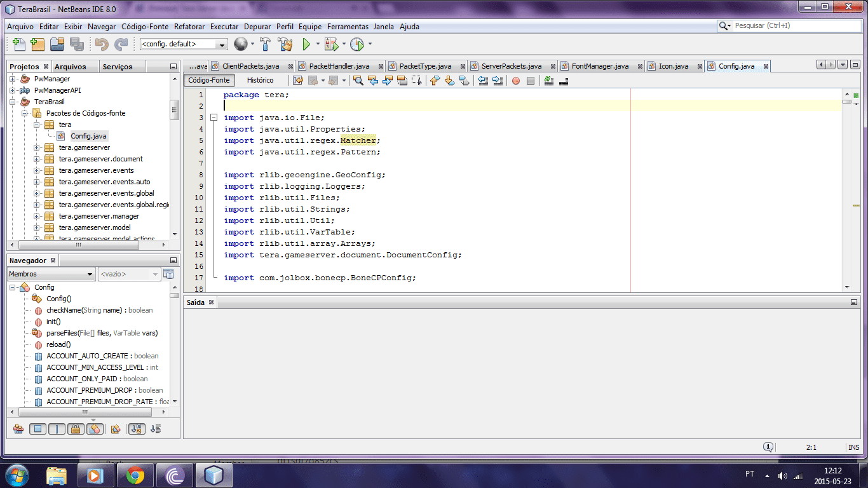Click the Comment lines editor icon
Viewport: 868px width, 488px height.
549,81
